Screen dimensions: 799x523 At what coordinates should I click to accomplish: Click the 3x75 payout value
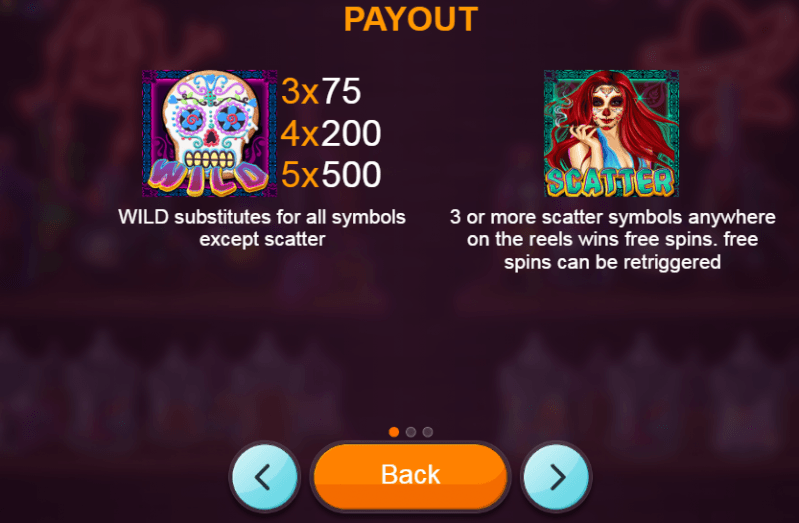click(x=321, y=91)
